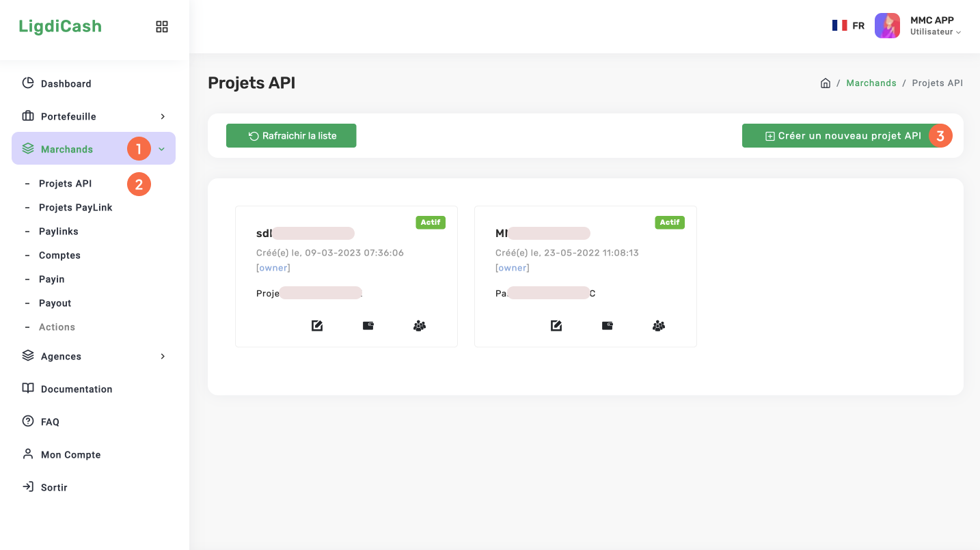Open the wallet icon on the first project card
The image size is (980, 550).
click(x=368, y=325)
